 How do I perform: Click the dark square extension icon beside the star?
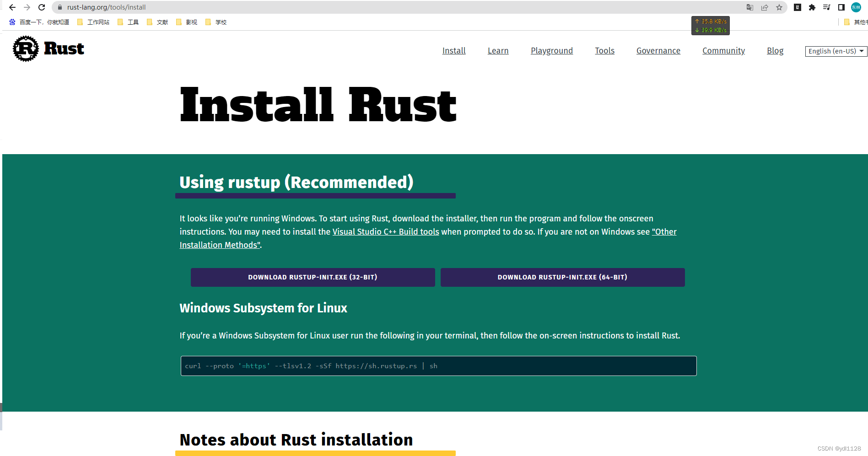[798, 7]
